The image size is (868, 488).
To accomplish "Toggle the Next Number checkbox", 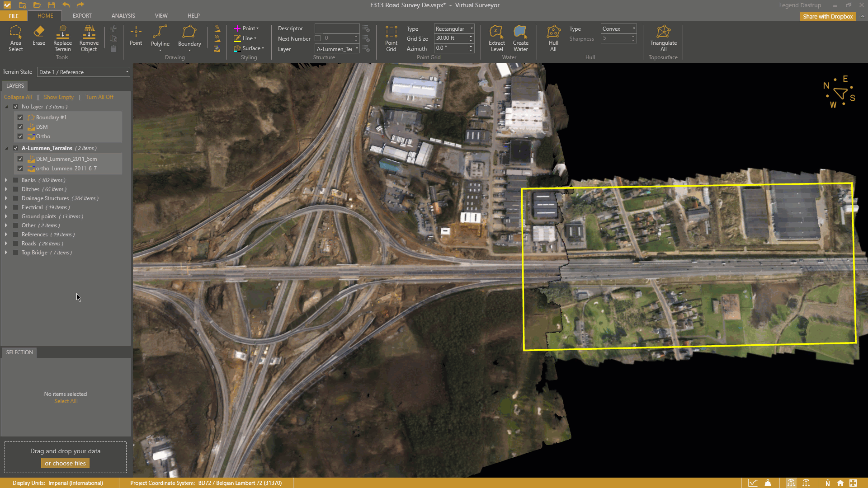I will pos(318,38).
